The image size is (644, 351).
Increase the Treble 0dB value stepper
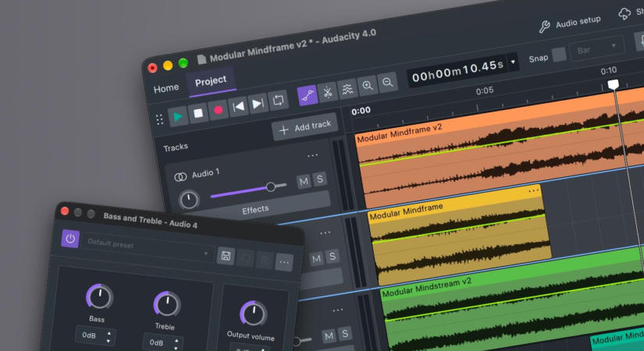click(x=176, y=341)
